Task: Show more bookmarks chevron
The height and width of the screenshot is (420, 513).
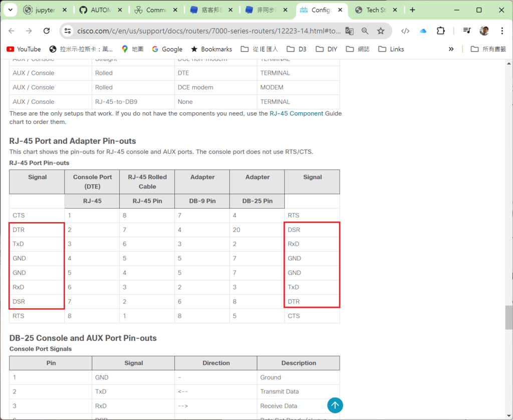Action: [451, 49]
